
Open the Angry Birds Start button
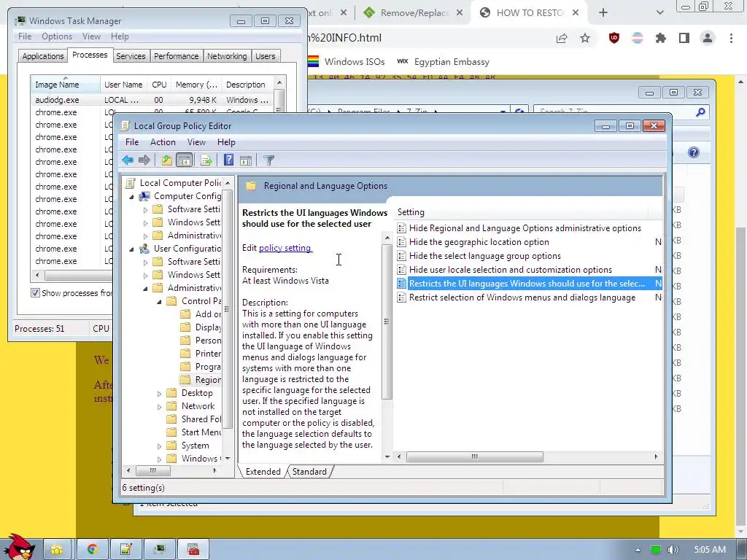click(18, 548)
